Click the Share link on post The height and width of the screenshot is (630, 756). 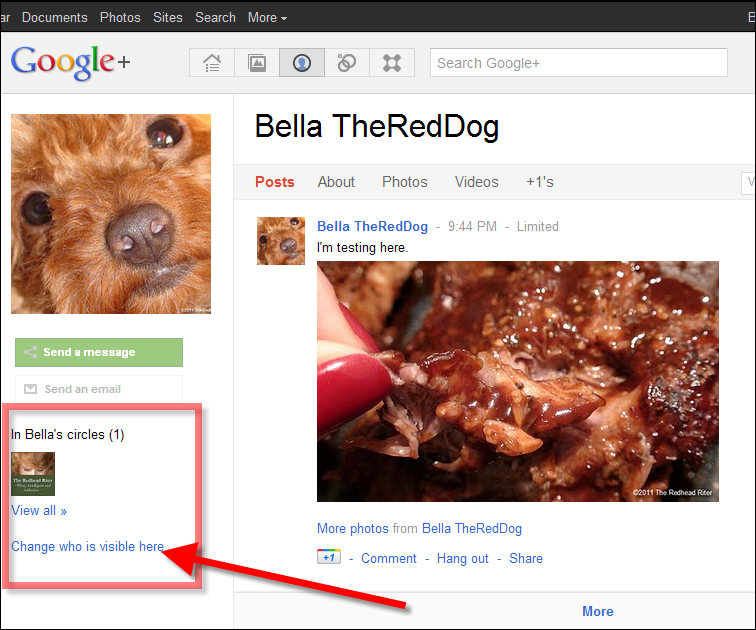pos(526,559)
